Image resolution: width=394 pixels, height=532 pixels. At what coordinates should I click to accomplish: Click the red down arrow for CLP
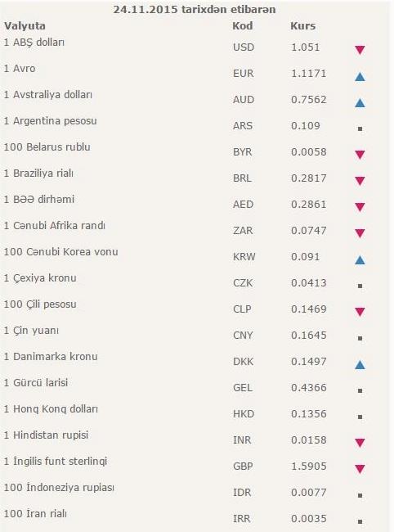point(360,312)
